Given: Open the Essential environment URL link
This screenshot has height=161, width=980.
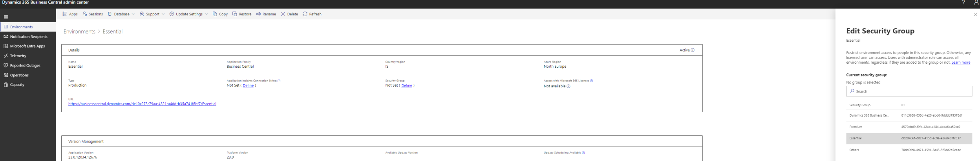Looking at the screenshot, I should pyautogui.click(x=142, y=104).
